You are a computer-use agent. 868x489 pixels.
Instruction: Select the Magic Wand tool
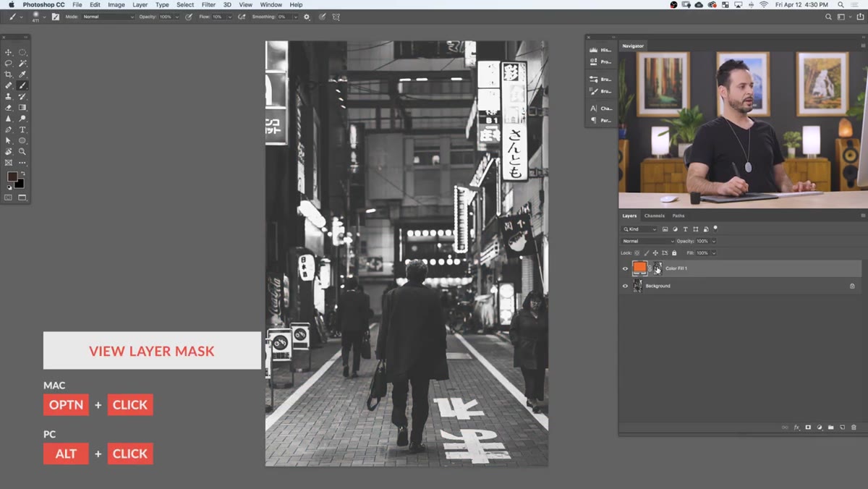click(x=22, y=64)
